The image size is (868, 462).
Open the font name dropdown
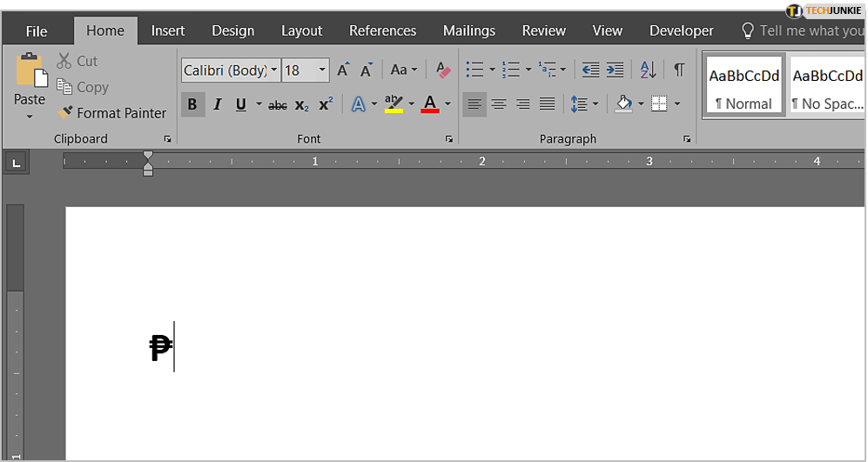click(x=274, y=70)
